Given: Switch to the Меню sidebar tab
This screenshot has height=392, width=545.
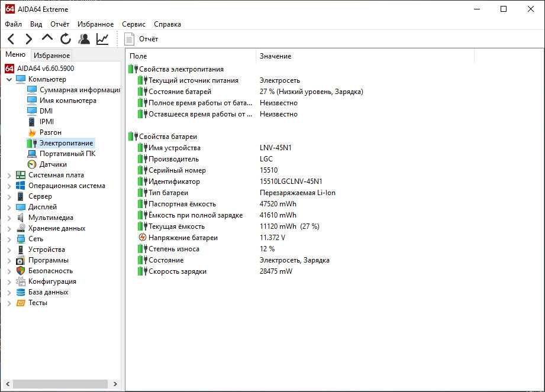Looking at the screenshot, I should 15,54.
